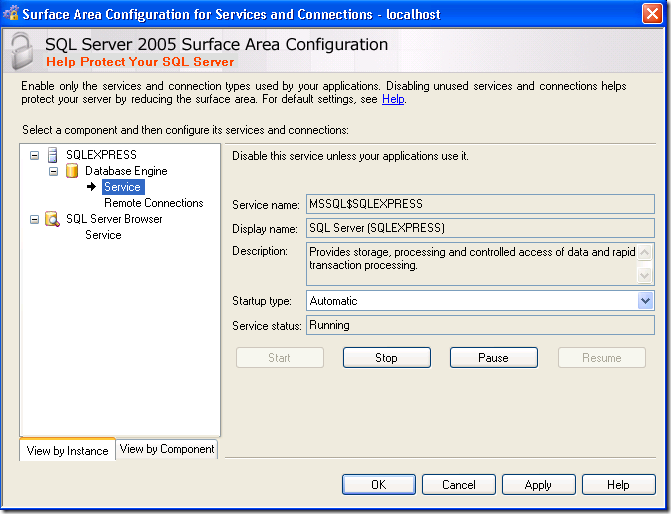The width and height of the screenshot is (671, 514).
Task: Select the Database Engine tree label
Action: (126, 171)
